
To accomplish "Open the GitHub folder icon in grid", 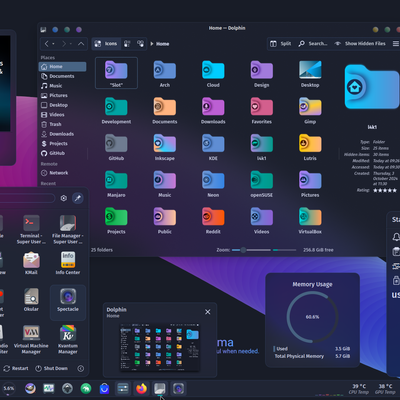I will tap(116, 147).
